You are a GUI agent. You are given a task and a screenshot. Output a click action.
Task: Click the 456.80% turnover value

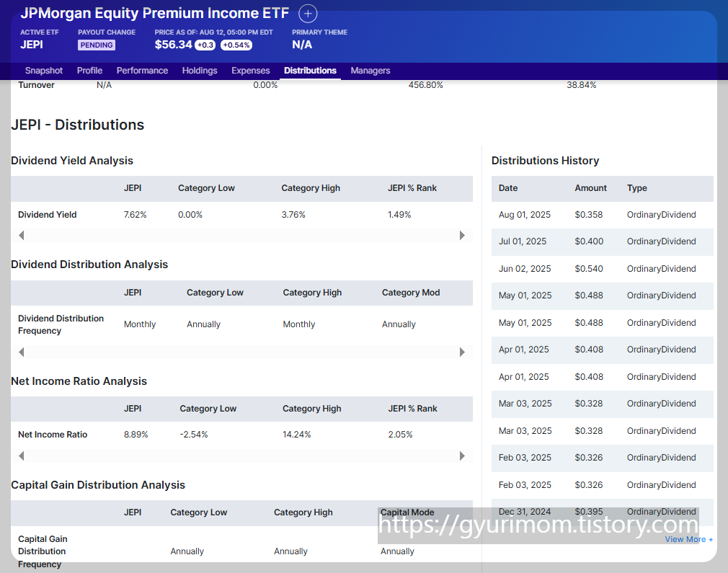pos(426,85)
